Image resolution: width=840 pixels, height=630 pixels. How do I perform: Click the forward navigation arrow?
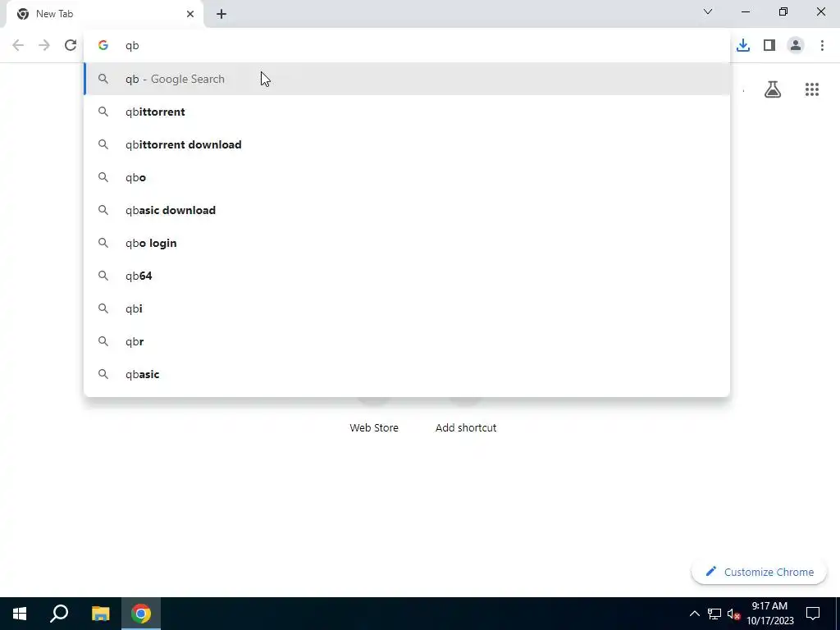44,46
